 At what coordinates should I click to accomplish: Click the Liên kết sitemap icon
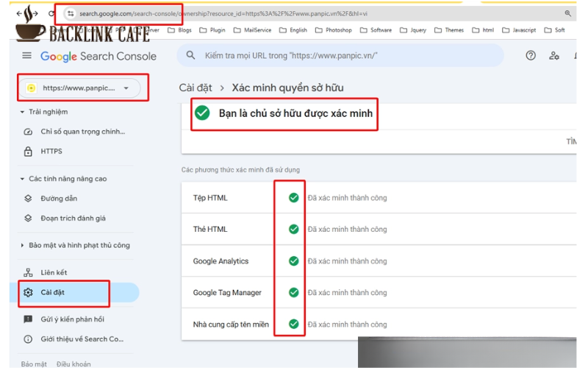(28, 272)
